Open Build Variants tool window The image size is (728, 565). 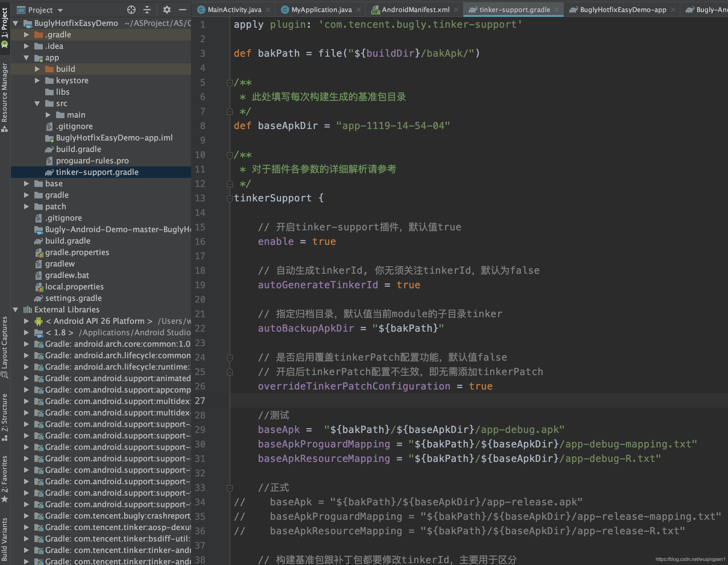(x=4, y=539)
